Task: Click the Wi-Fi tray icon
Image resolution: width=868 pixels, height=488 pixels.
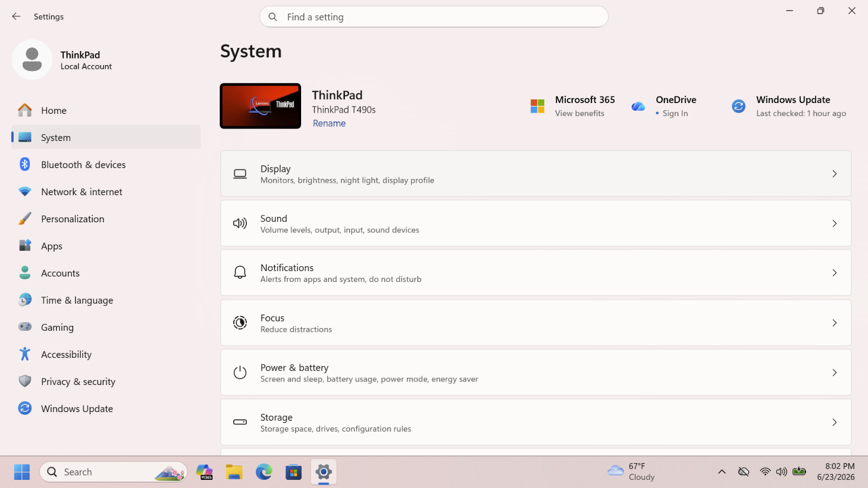Action: pos(765,472)
